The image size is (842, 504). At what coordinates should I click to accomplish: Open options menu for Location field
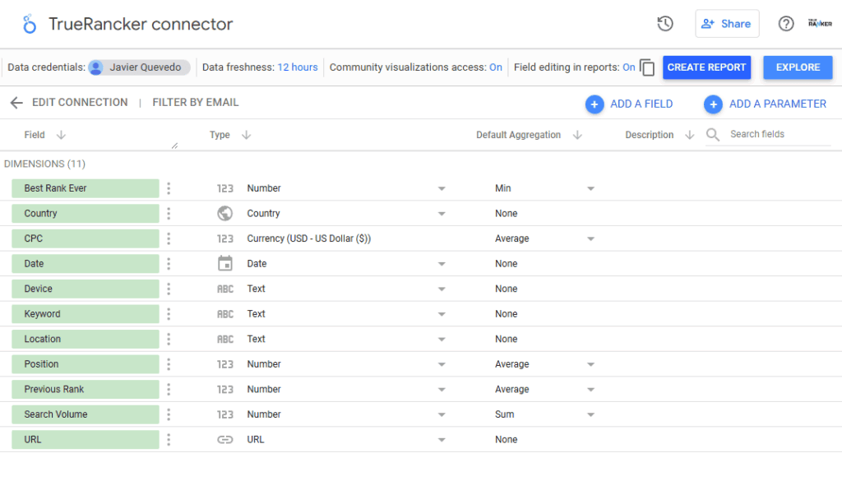[x=169, y=340]
